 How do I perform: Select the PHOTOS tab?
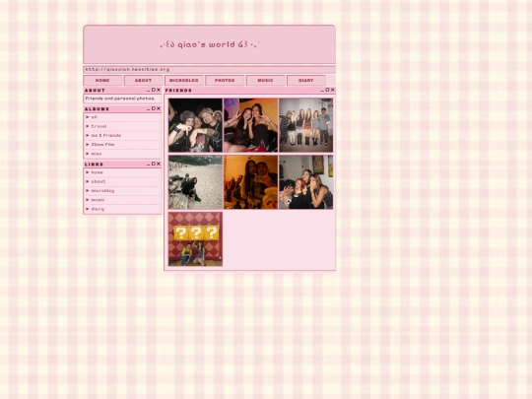[225, 81]
